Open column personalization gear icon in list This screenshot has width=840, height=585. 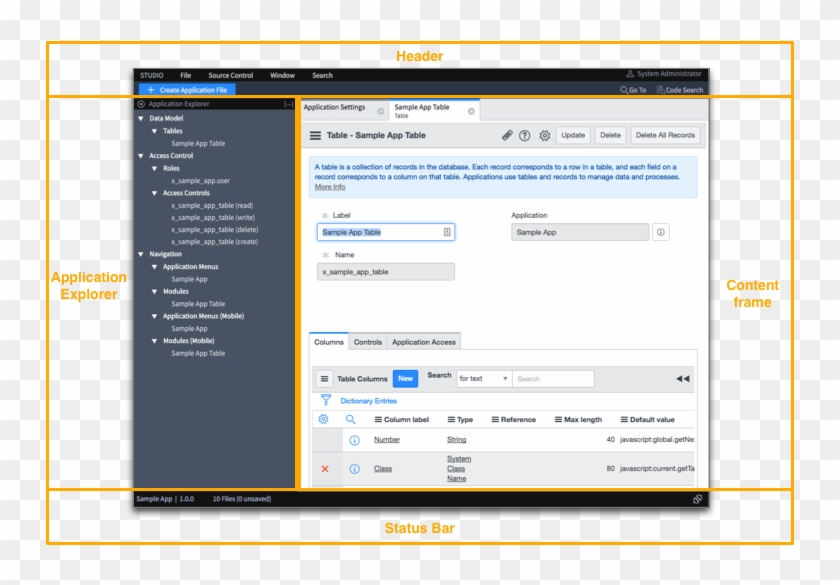click(x=323, y=419)
